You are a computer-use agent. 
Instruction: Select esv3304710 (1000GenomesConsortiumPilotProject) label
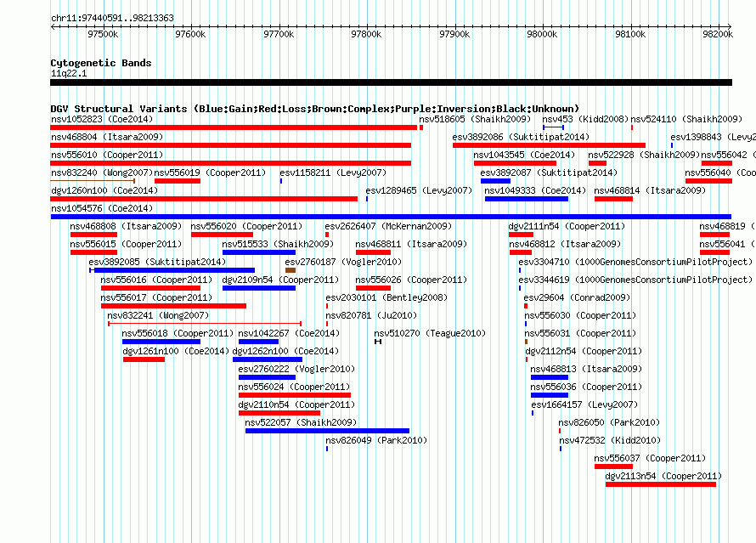(635, 262)
